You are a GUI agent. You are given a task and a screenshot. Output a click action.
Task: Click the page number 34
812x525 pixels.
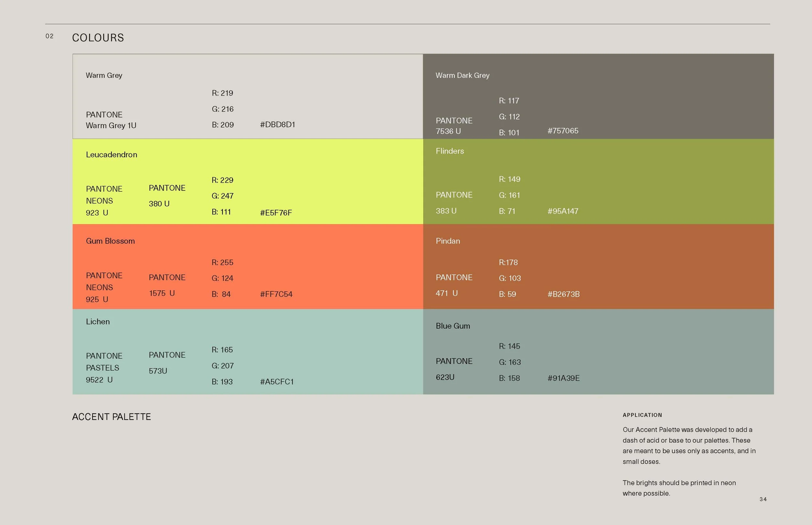tap(763, 499)
